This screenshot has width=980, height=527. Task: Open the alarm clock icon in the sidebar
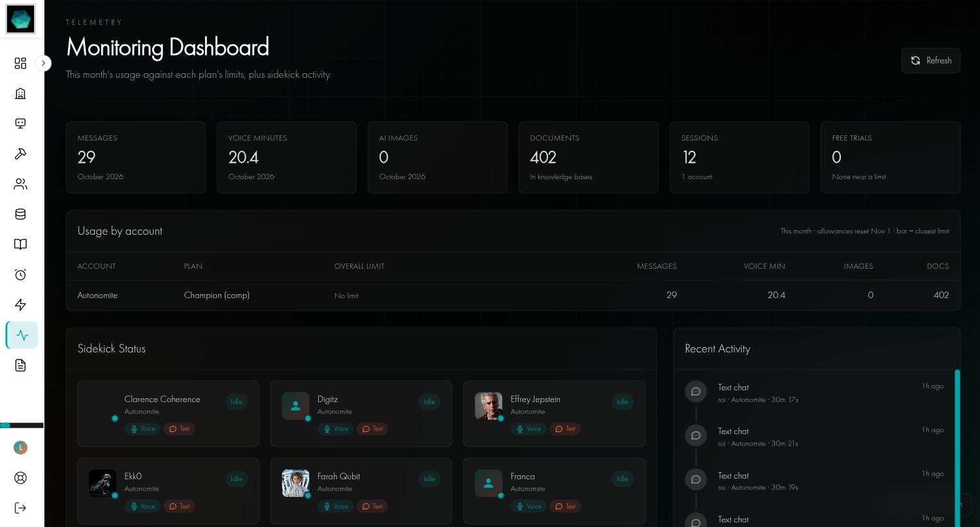tap(20, 275)
